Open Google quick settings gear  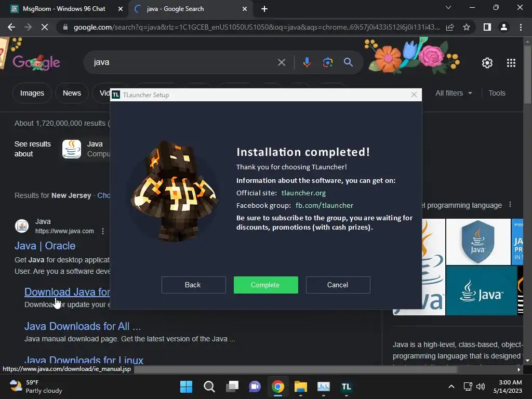[487, 63]
